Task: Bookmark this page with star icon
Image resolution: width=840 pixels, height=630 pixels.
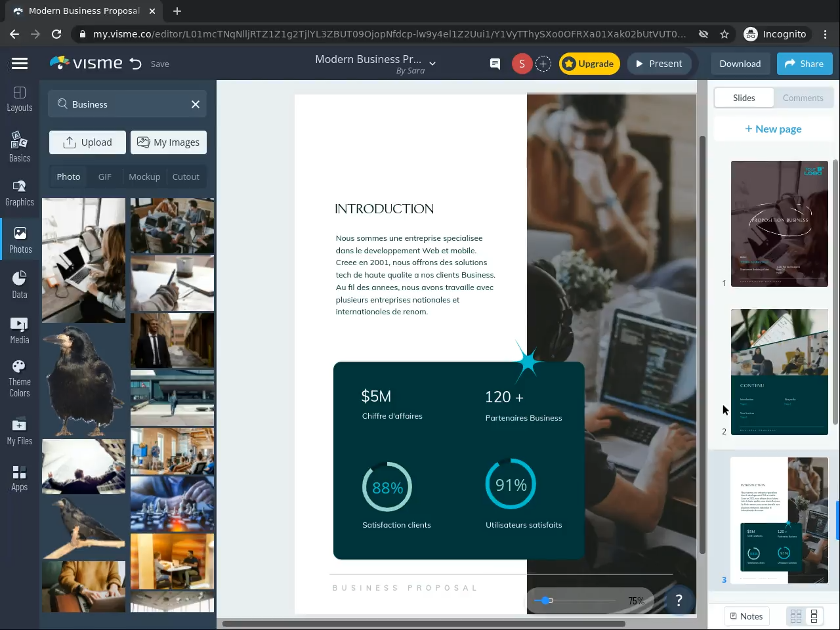Action: click(724, 34)
